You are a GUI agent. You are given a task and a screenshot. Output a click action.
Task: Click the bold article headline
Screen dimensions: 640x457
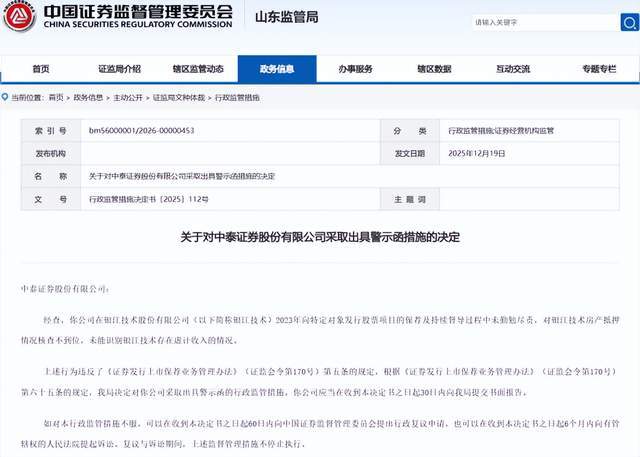(320, 237)
